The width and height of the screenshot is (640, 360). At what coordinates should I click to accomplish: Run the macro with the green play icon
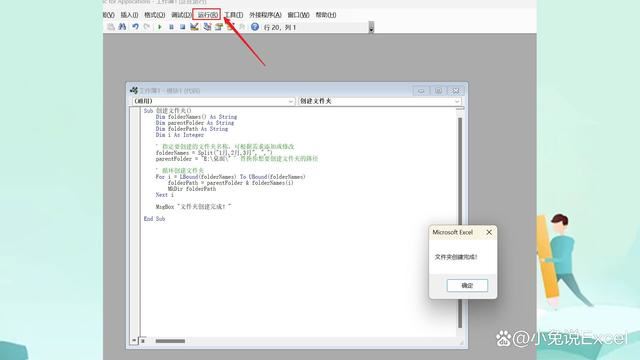pos(160,27)
